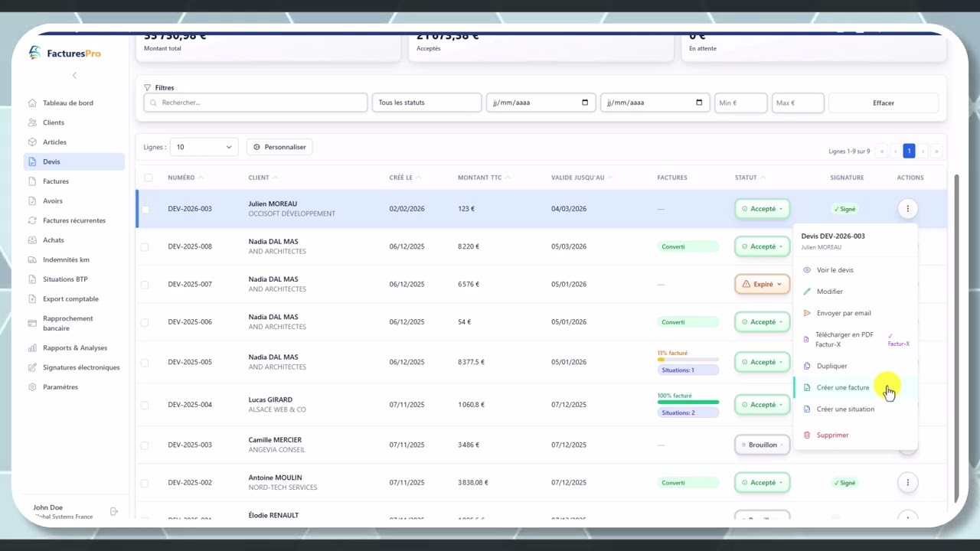Click Converti badge on DEV-2025-008 row
This screenshot has width=980, height=551.
(688, 246)
